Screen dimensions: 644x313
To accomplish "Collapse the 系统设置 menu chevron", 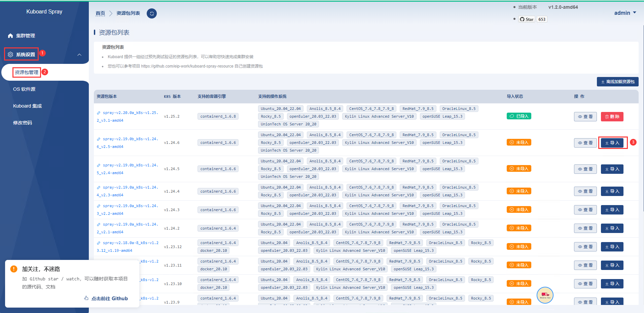I will pos(79,54).
